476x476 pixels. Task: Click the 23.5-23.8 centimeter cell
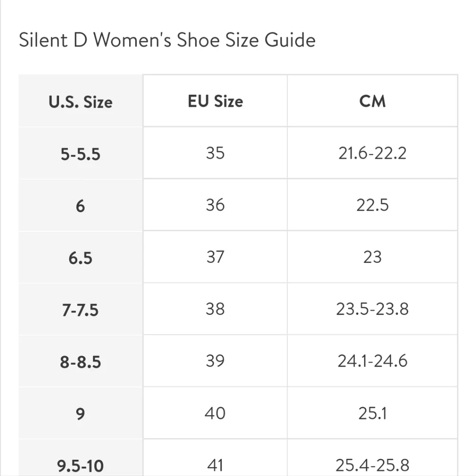372,309
